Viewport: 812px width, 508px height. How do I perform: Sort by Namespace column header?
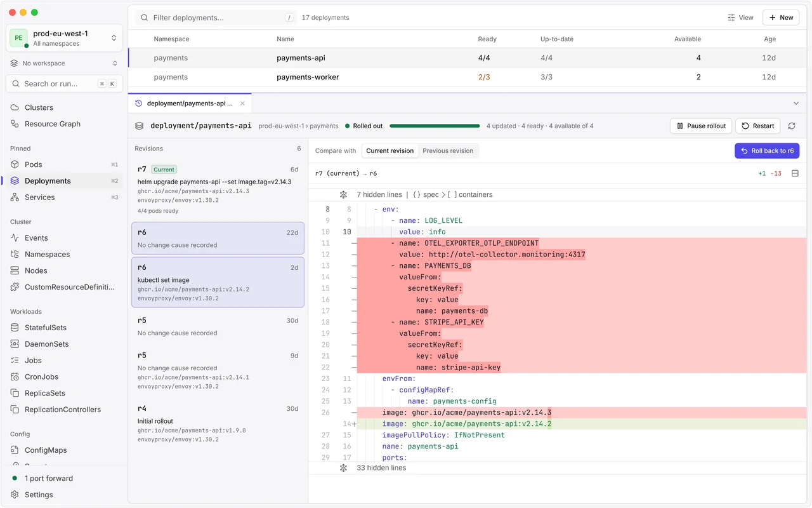click(171, 39)
